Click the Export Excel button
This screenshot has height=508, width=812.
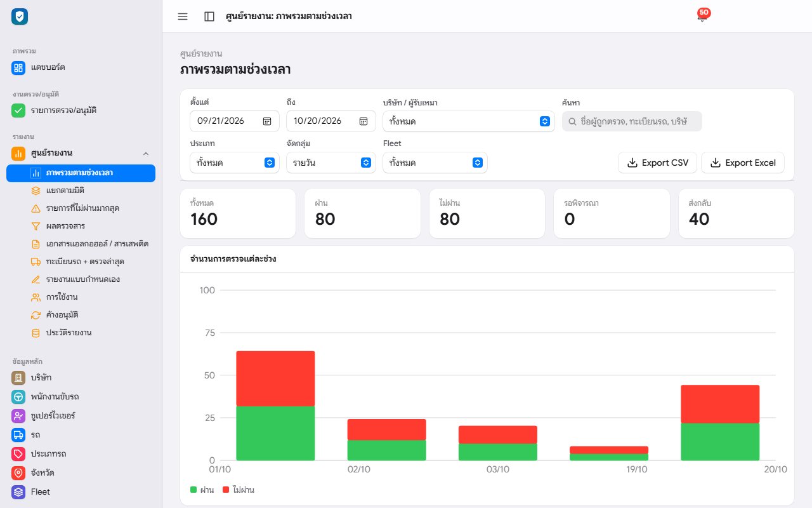(x=743, y=163)
